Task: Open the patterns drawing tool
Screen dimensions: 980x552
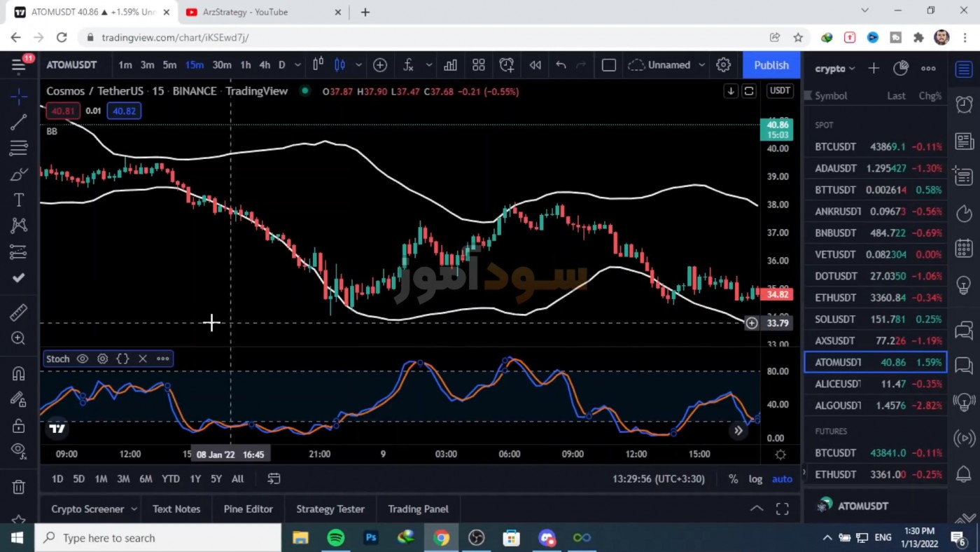Action: 19,226
